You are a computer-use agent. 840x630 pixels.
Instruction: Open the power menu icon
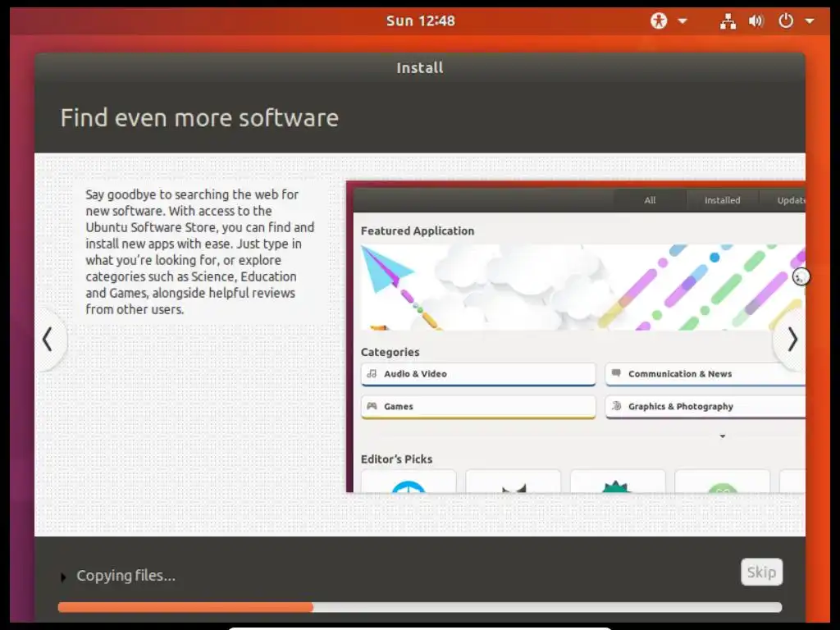pyautogui.click(x=785, y=21)
